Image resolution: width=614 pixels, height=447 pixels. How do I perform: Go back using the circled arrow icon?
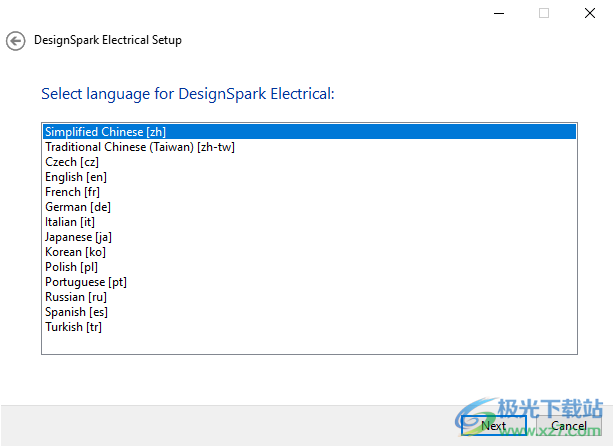[x=16, y=41]
